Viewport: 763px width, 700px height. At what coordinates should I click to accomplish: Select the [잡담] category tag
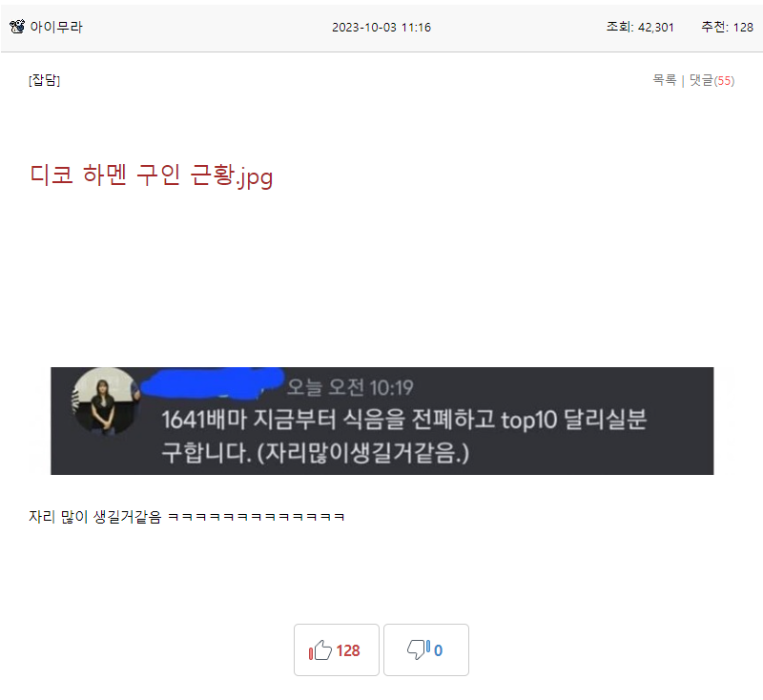coord(44,80)
